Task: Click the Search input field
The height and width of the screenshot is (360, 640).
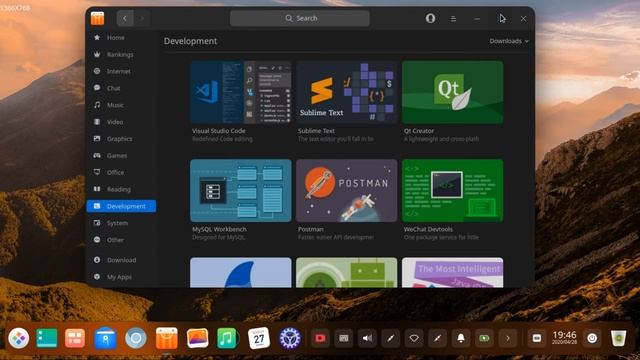Action: pyautogui.click(x=300, y=18)
